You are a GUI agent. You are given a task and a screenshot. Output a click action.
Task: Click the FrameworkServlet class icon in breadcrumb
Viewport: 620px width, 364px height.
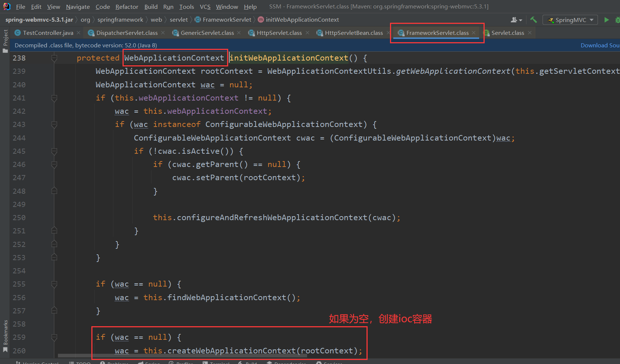tap(198, 19)
